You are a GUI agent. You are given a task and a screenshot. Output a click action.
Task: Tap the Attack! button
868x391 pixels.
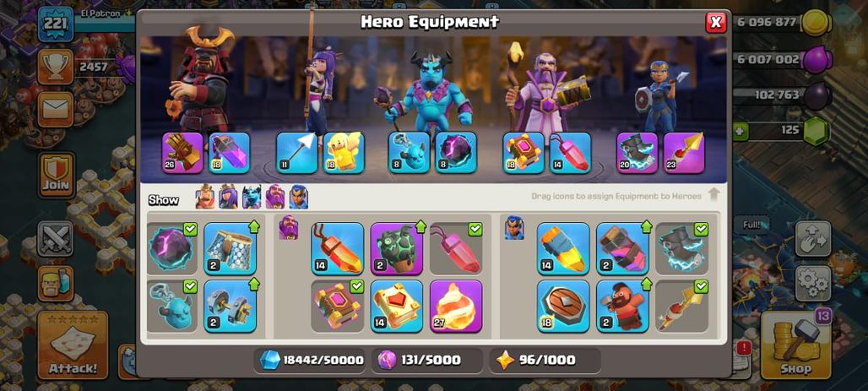pyautogui.click(x=73, y=345)
